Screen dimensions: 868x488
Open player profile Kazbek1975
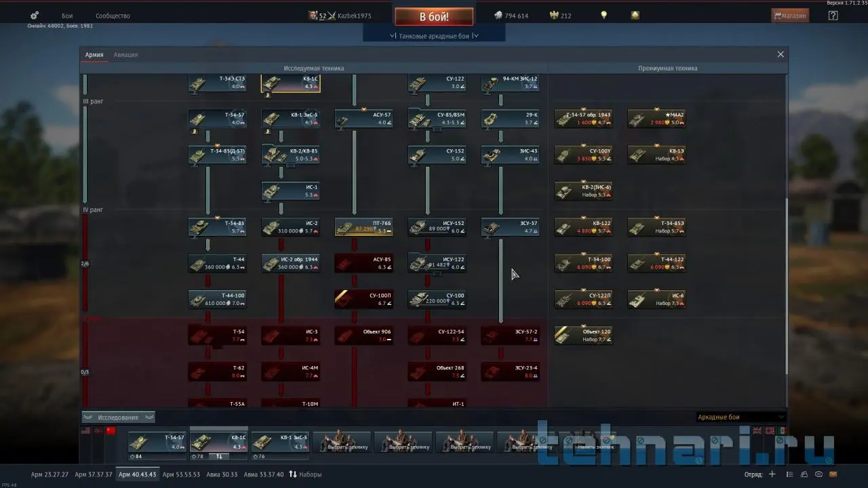click(x=354, y=16)
